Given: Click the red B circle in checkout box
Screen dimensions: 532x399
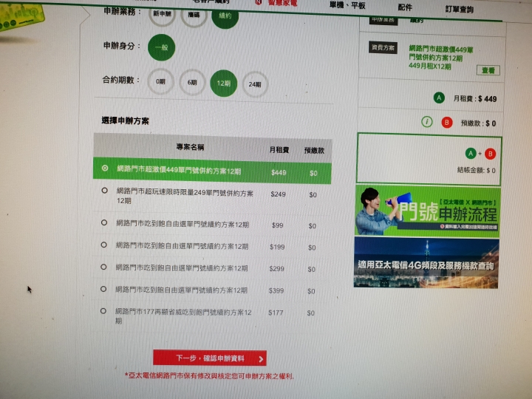Looking at the screenshot, I should coord(490,154).
